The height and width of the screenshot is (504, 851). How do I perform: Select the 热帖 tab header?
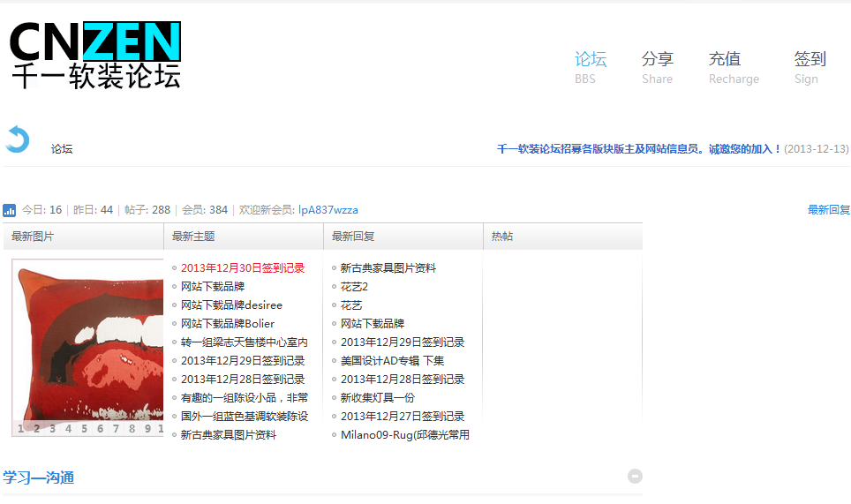pyautogui.click(x=563, y=237)
